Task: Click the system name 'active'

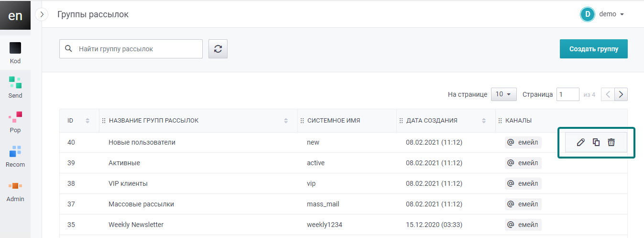Action: coord(316,163)
